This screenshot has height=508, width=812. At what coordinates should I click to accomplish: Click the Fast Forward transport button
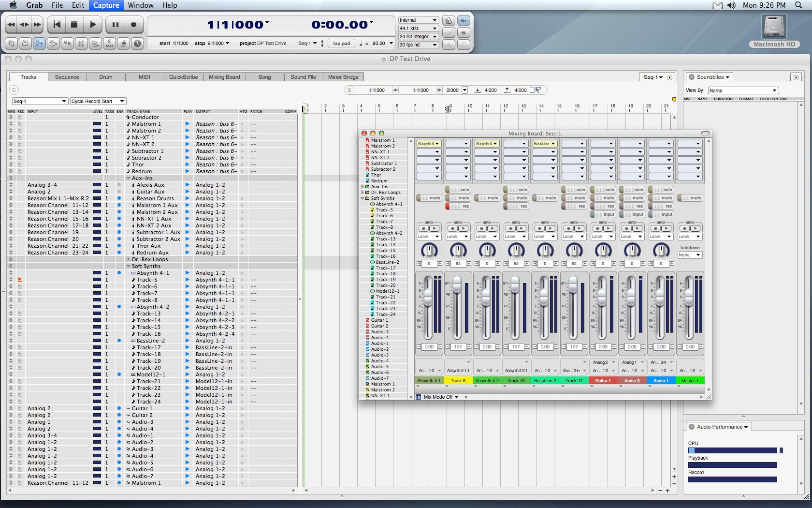(x=37, y=24)
